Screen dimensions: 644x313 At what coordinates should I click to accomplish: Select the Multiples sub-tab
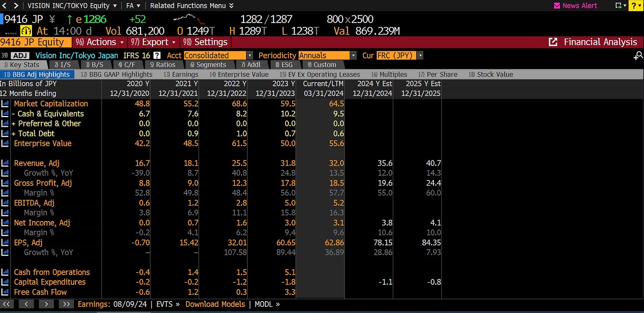[x=389, y=74]
